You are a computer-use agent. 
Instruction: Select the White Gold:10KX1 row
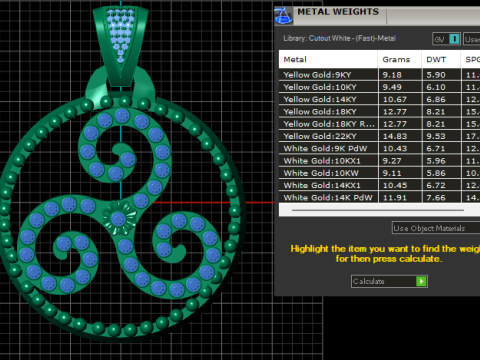pyautogui.click(x=379, y=161)
